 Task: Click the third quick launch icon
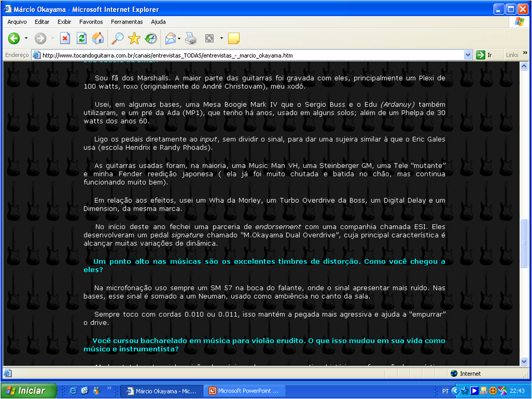coord(96,391)
